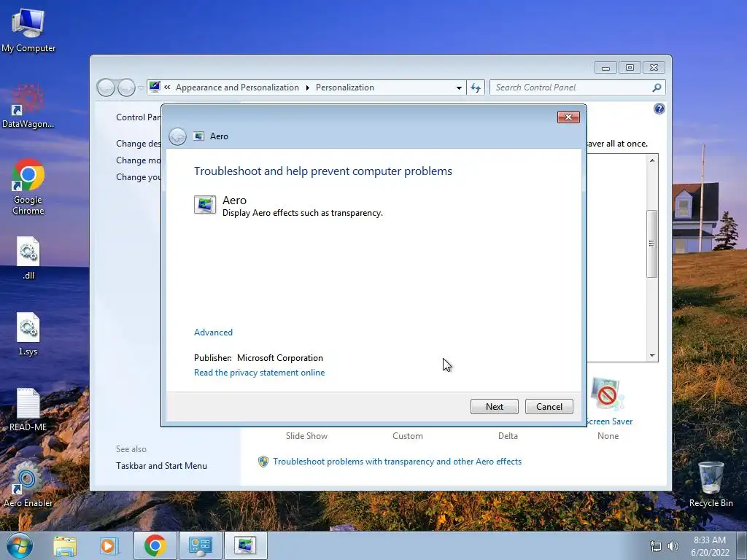
Task: Expand the double-chevron breadcrumb overflow
Action: click(167, 87)
